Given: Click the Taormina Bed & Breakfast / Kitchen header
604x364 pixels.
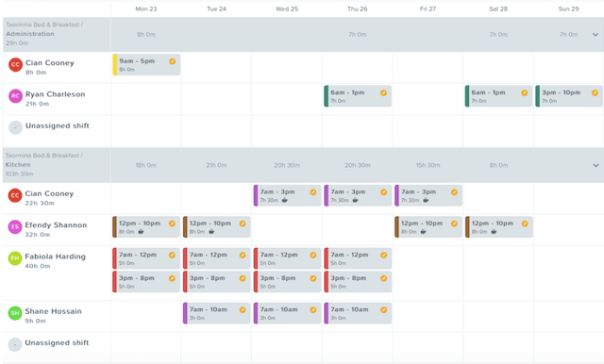Looking at the screenshot, I should click(x=44, y=160).
